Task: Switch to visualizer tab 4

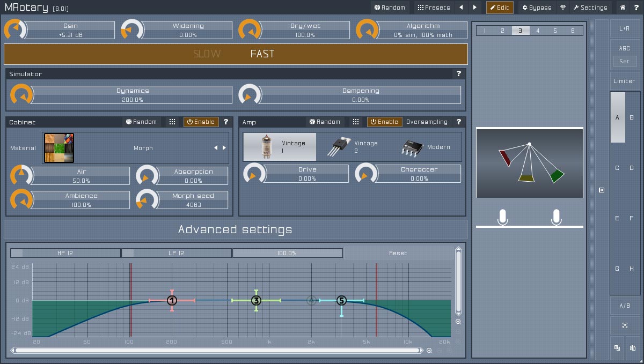Action: [x=538, y=31]
